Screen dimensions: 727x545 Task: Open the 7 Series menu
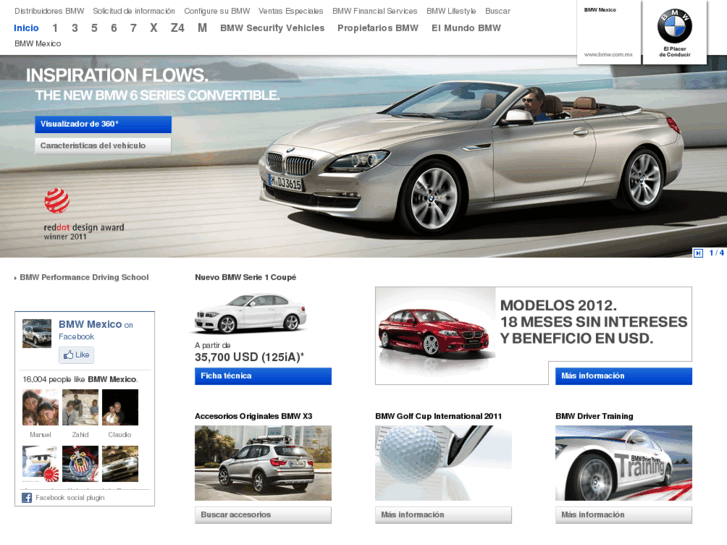(x=134, y=28)
